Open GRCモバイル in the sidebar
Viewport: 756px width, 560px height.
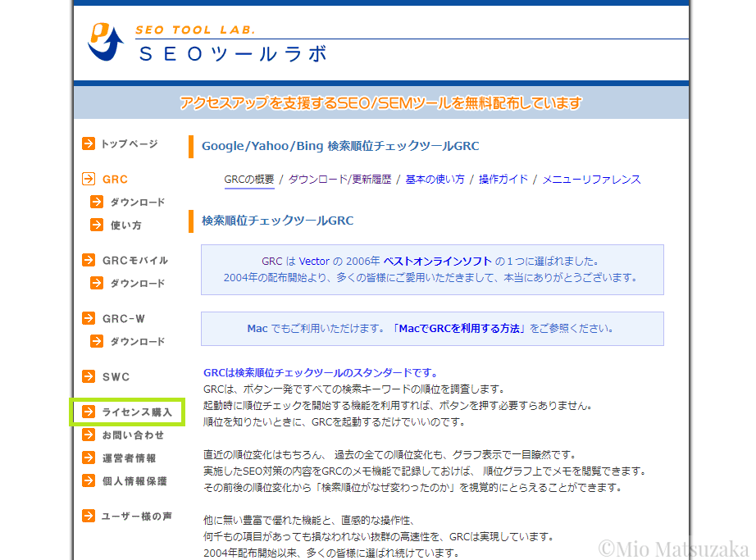[x=135, y=260]
